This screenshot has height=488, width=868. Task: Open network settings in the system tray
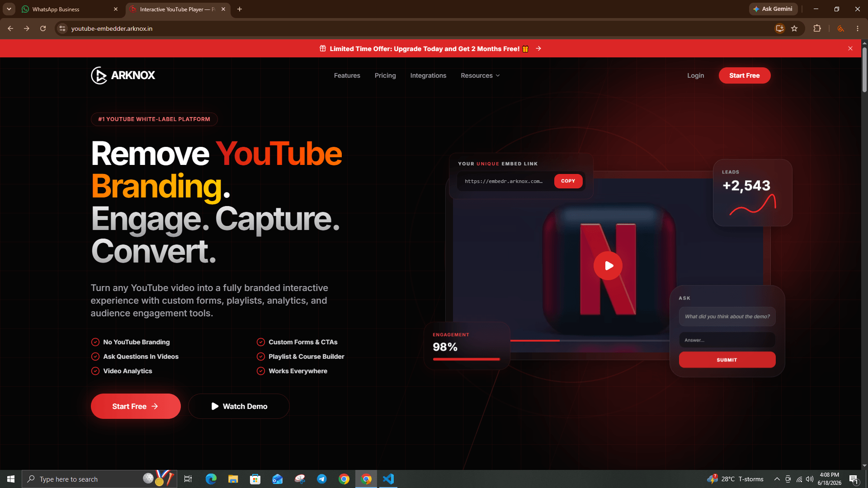(799, 479)
